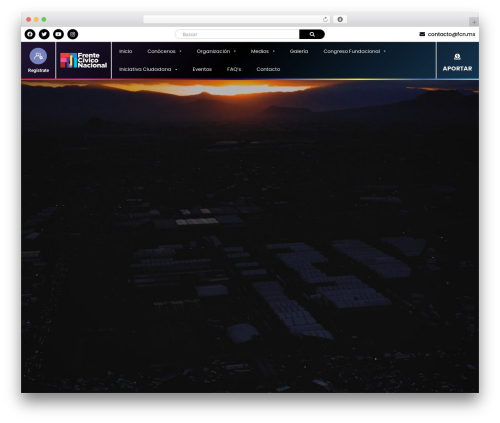The image size is (500, 423).
Task: Open the YouTube social icon
Action: pyautogui.click(x=58, y=34)
